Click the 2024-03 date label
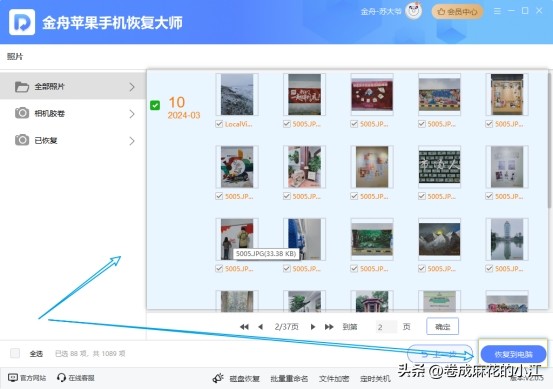The image size is (553, 389). 184,115
